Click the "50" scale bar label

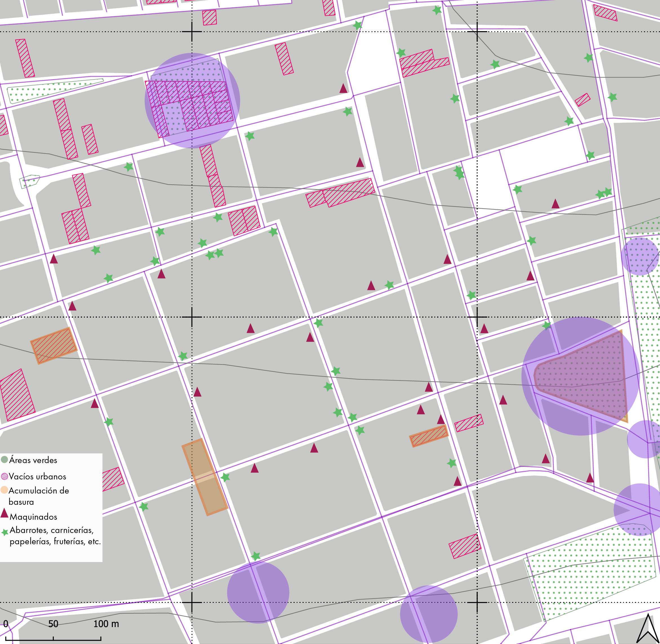tap(53, 624)
